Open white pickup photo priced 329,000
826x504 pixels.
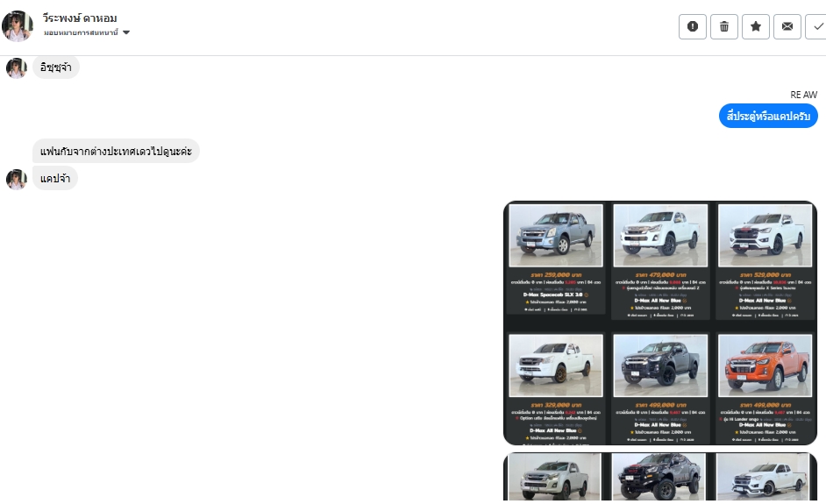click(556, 366)
